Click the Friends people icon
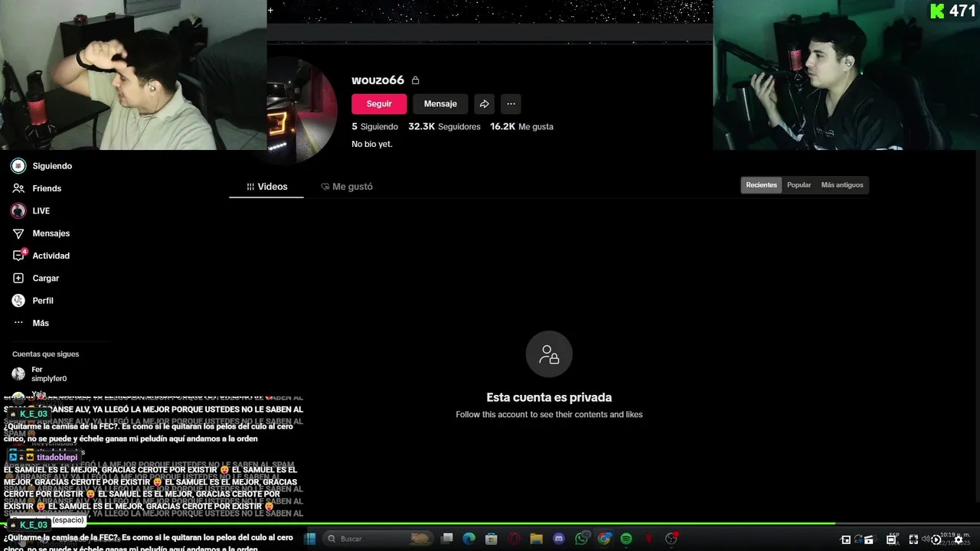Screen dimensions: 980x551 click(18, 188)
